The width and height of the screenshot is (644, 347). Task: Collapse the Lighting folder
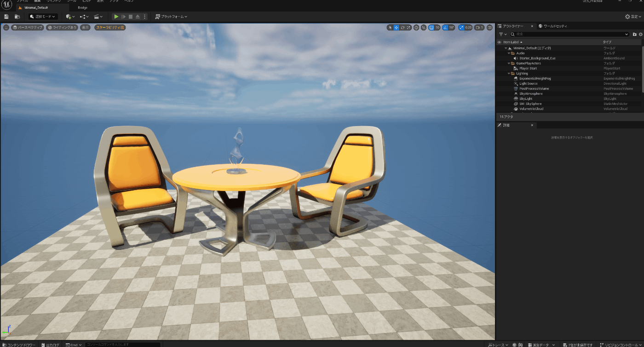click(x=509, y=73)
